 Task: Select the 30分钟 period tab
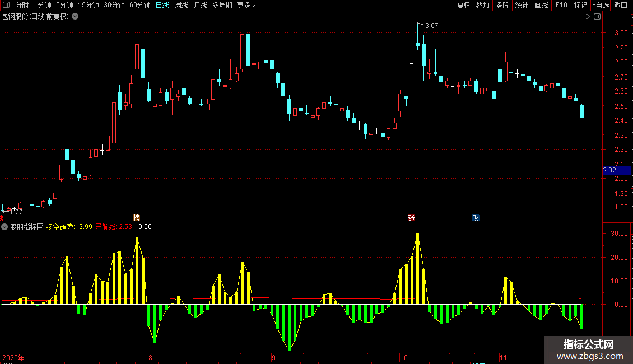114,5
